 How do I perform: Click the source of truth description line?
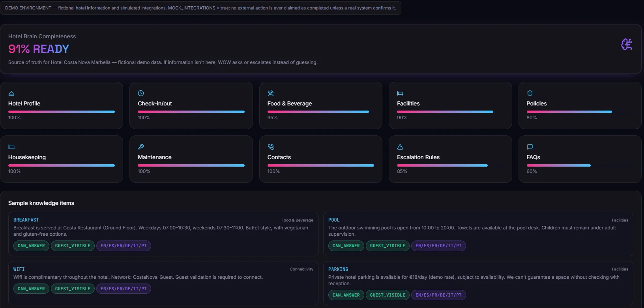coord(163,62)
